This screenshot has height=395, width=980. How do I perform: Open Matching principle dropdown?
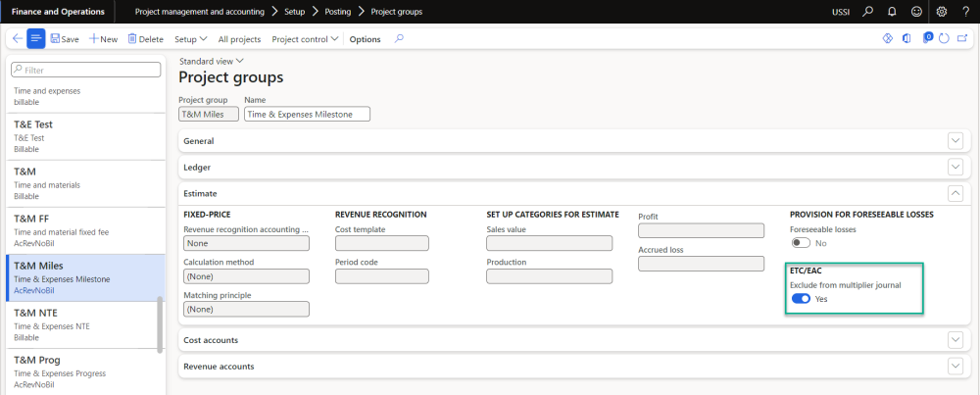click(x=246, y=309)
